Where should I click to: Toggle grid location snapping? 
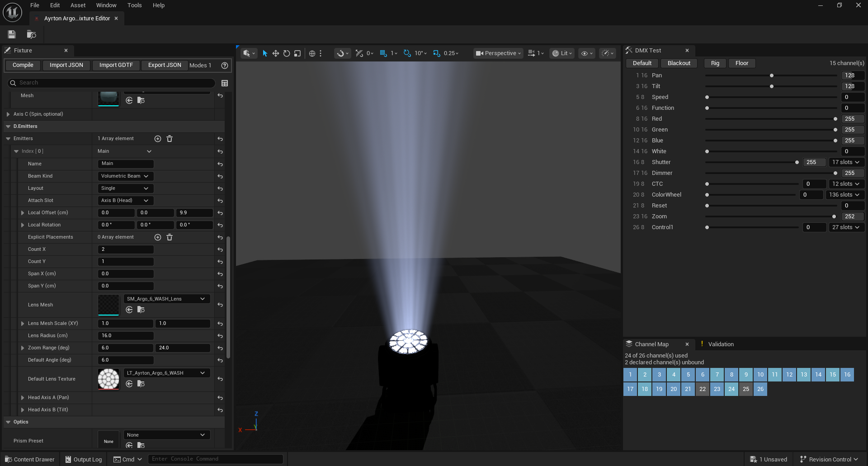tap(383, 53)
